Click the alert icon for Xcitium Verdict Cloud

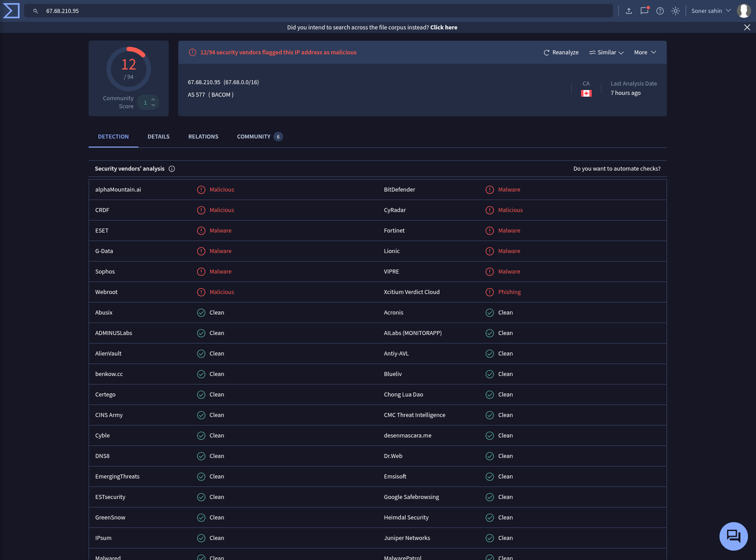pos(490,292)
